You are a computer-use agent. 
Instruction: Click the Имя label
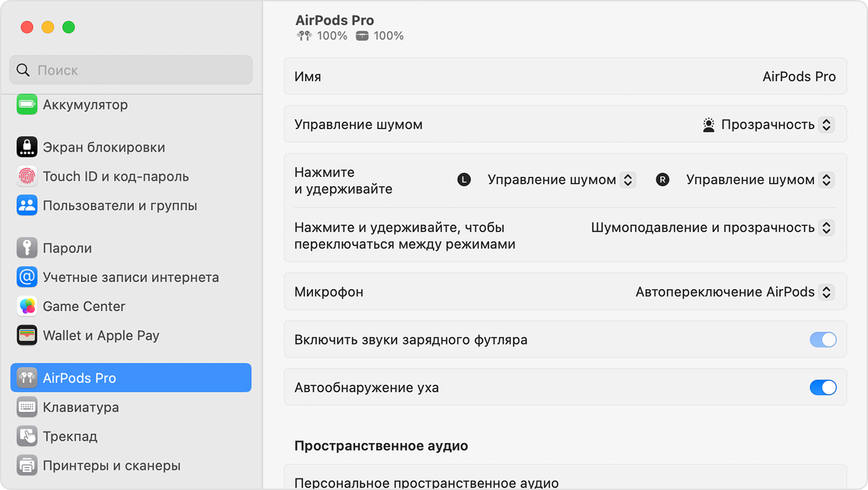pyautogui.click(x=308, y=77)
